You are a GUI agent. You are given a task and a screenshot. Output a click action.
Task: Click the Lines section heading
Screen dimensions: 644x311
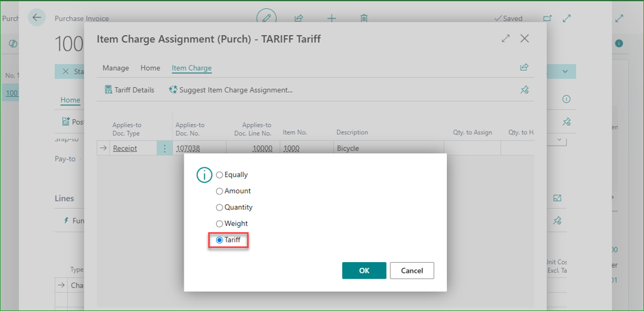click(64, 198)
